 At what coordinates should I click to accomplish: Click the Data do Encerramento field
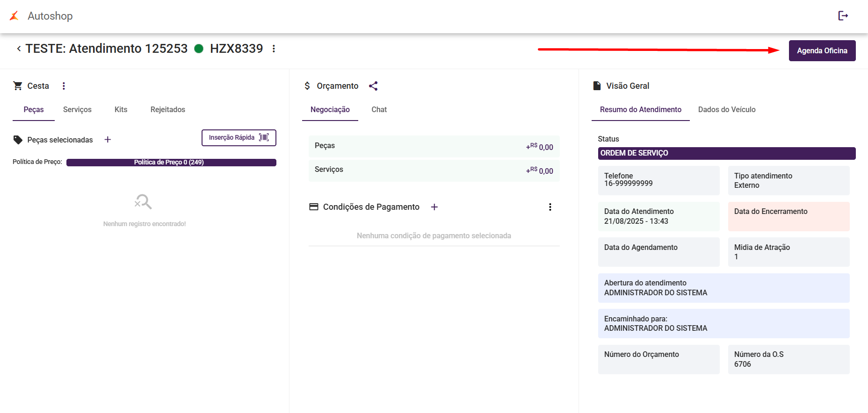(788, 216)
